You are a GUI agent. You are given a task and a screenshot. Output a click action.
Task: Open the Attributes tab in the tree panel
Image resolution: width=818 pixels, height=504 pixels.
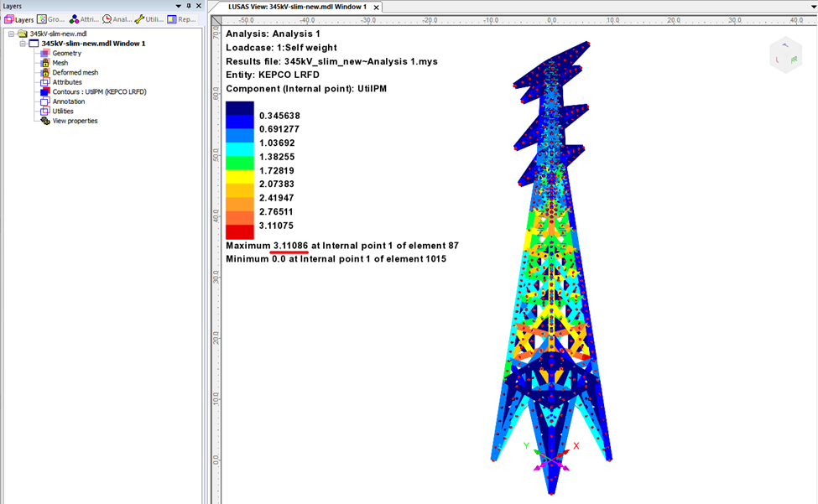click(x=85, y=18)
